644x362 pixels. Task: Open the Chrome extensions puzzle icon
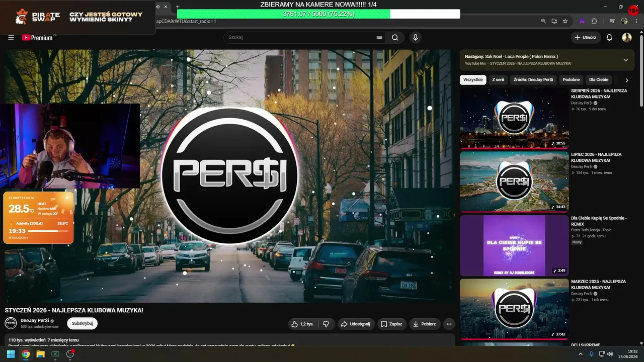(594, 21)
